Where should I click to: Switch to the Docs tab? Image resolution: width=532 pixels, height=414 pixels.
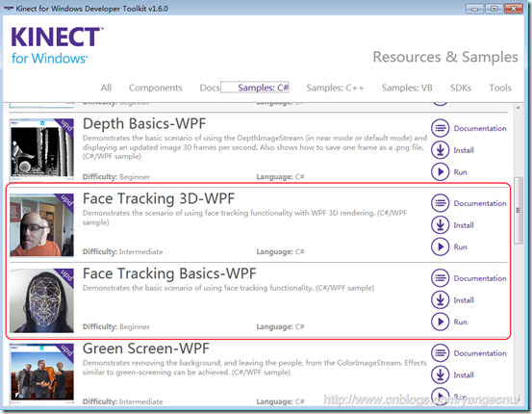tap(210, 88)
